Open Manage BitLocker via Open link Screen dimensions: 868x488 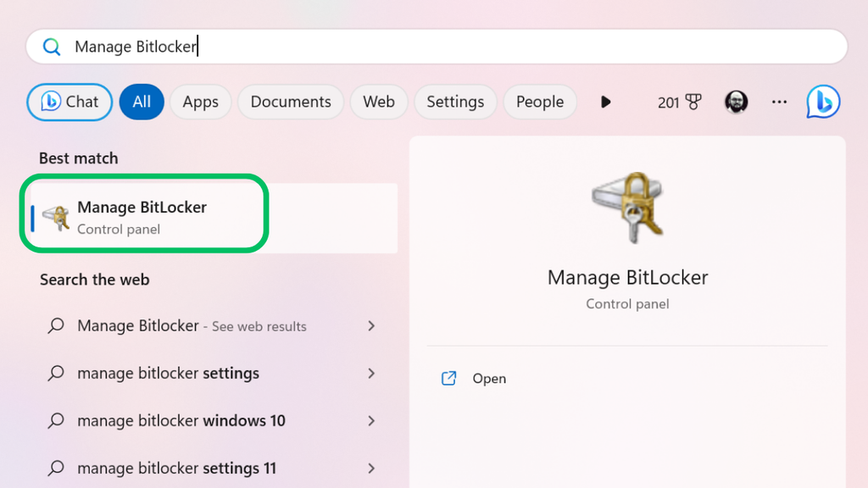tap(489, 379)
